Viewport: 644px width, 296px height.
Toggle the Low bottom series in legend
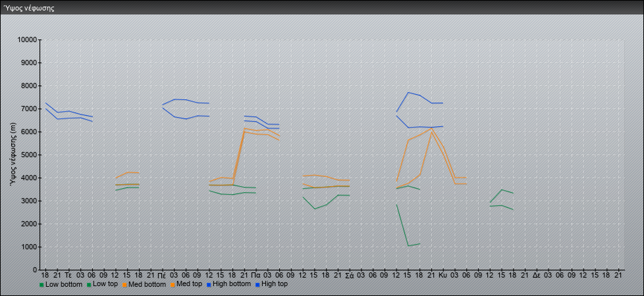pyautogui.click(x=61, y=284)
